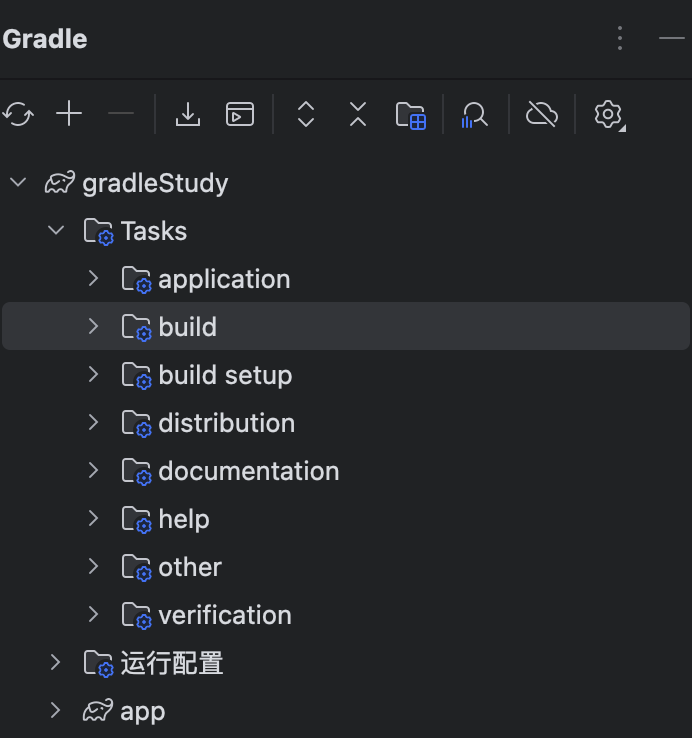The image size is (692, 738).
Task: Collapse the gradleStudy project node
Action: (18, 182)
